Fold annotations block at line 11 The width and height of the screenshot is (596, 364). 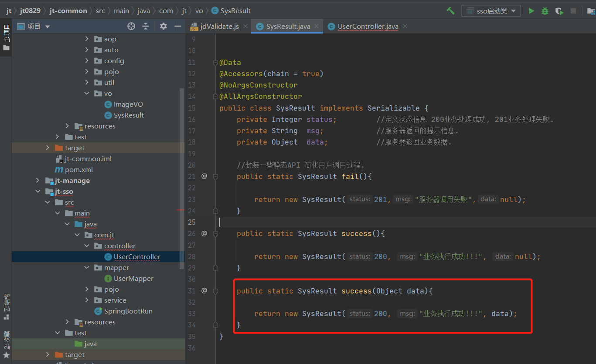(x=215, y=62)
